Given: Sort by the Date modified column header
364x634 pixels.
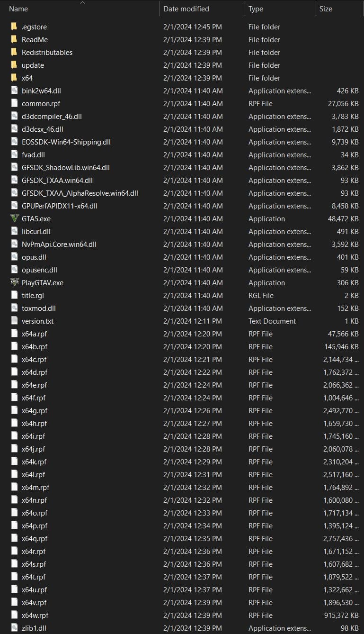Looking at the screenshot, I should pos(186,9).
